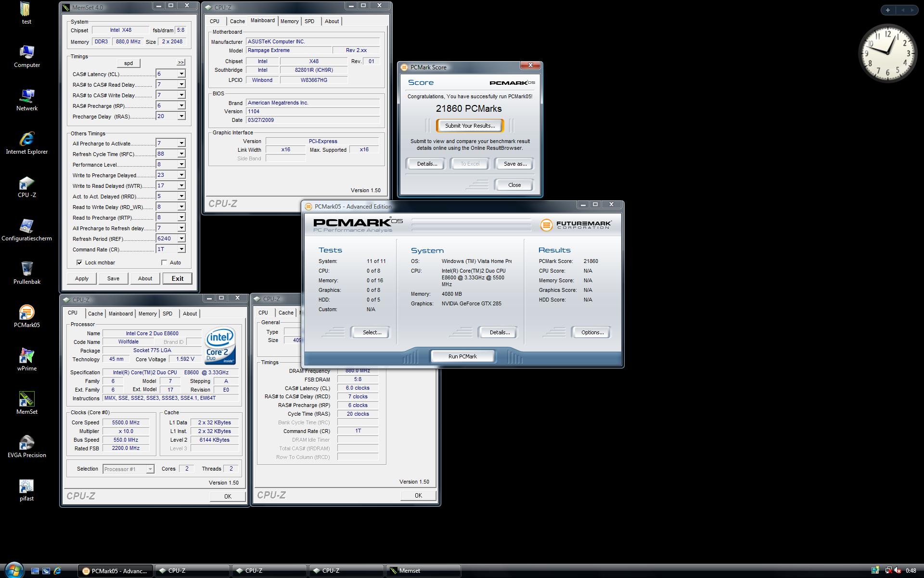Open the Prullenbak recycle bin
924x578 pixels.
tap(26, 274)
